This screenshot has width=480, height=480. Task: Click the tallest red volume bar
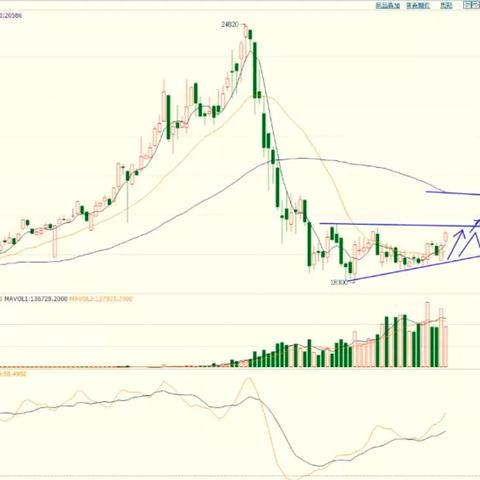click(427, 335)
